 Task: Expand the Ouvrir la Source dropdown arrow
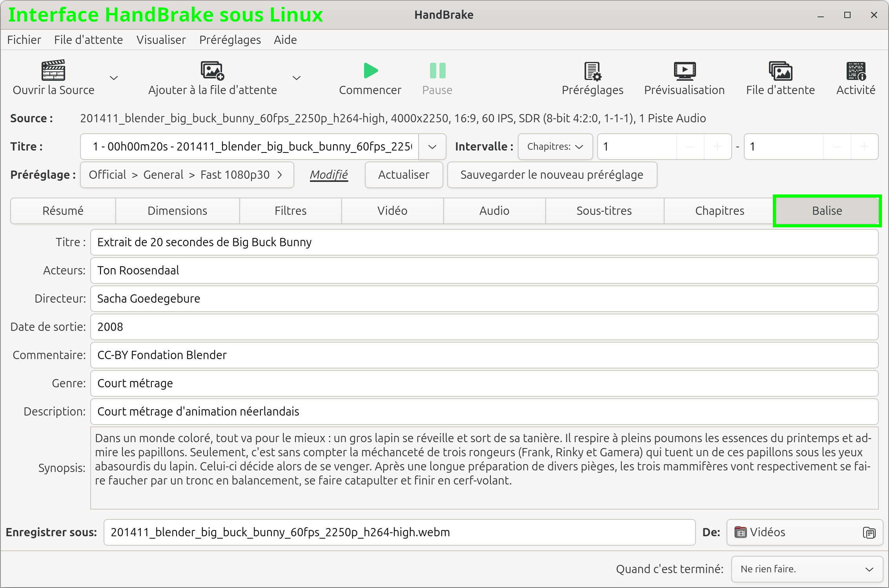[x=114, y=78]
